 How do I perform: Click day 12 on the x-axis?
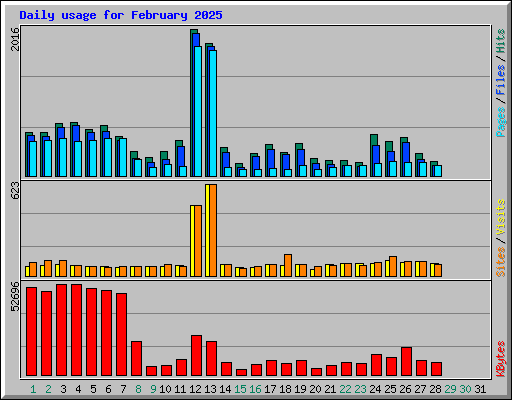pos(195,389)
